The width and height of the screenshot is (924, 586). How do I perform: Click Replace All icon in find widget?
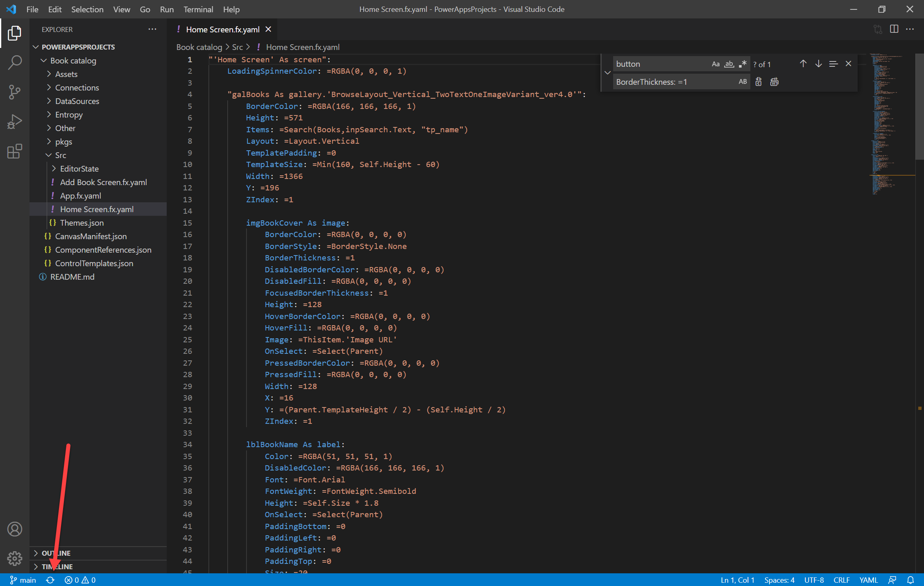click(x=774, y=82)
